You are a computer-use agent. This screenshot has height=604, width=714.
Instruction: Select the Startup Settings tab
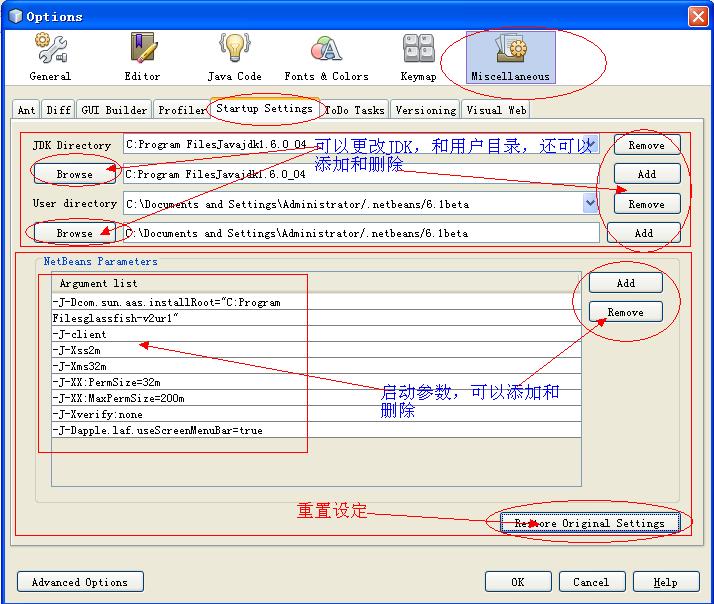(x=265, y=108)
